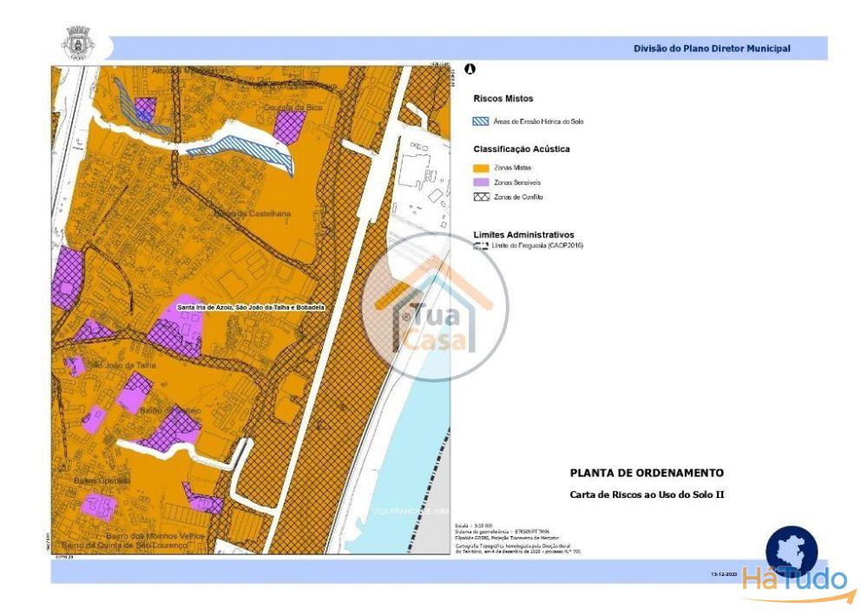Click the Áreas de Erosão Hídrica hatch swatch
The width and height of the screenshot is (868, 615).
[x=481, y=121]
